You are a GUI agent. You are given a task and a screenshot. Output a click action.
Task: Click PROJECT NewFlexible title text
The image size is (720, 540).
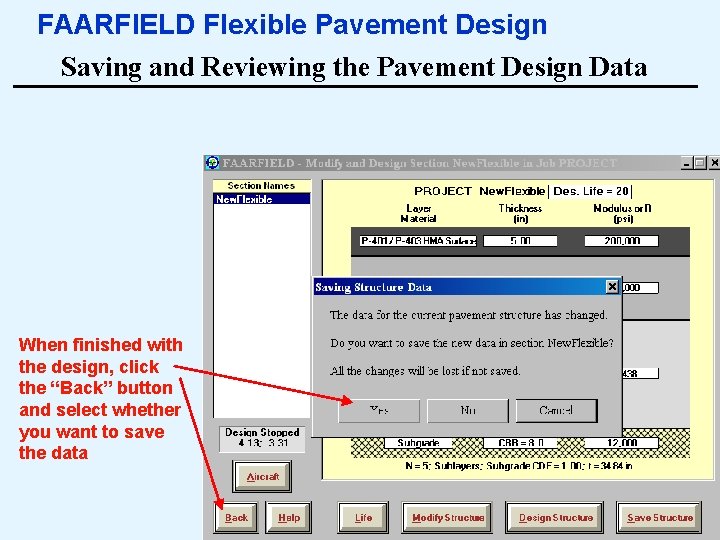point(479,191)
